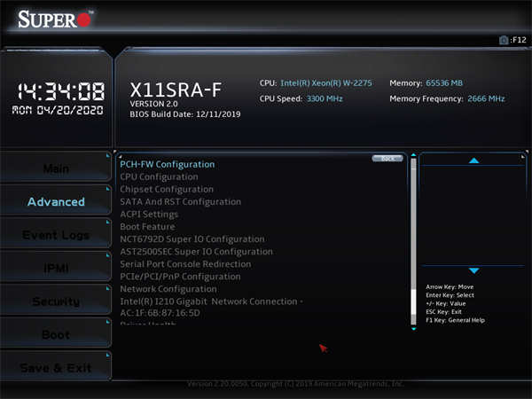This screenshot has height=399, width=532.
Task: Click the system clock 14:34:08
Action: click(61, 91)
